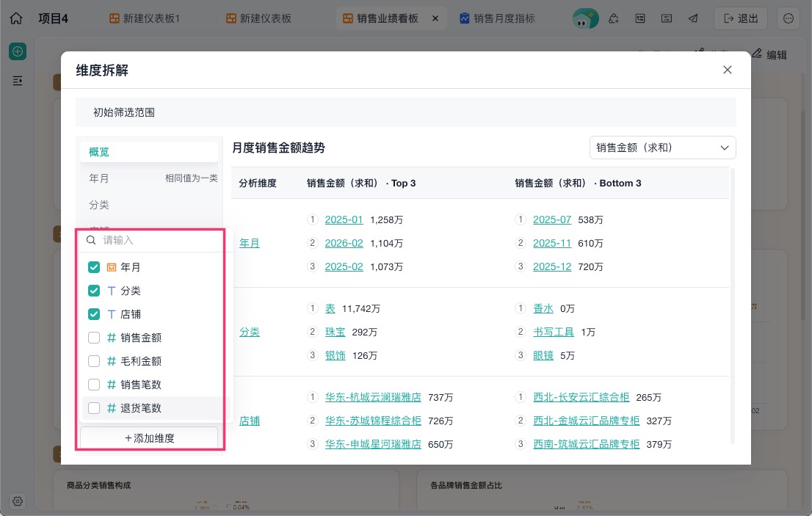This screenshot has height=516, width=812.
Task: Tick the 毛利金额 checkbox
Action: [x=94, y=360]
